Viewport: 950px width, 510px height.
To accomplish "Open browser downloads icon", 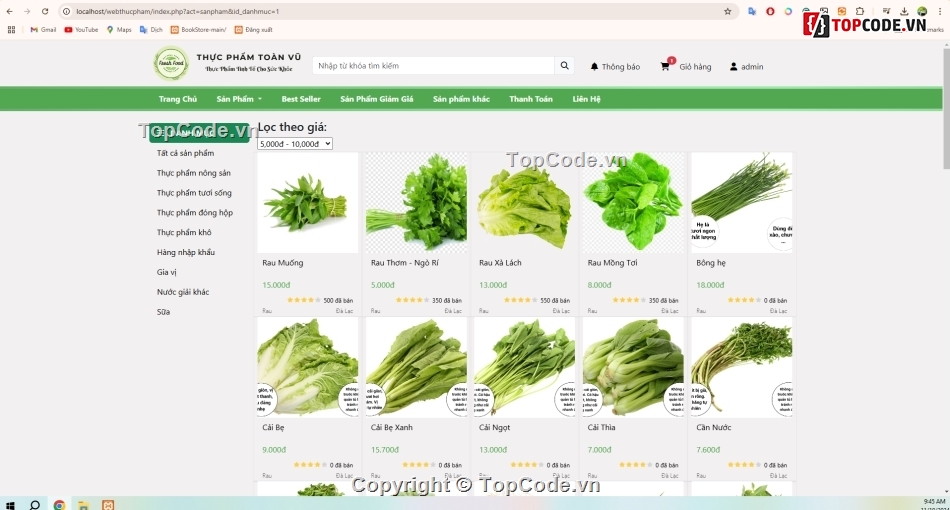I will click(x=904, y=11).
